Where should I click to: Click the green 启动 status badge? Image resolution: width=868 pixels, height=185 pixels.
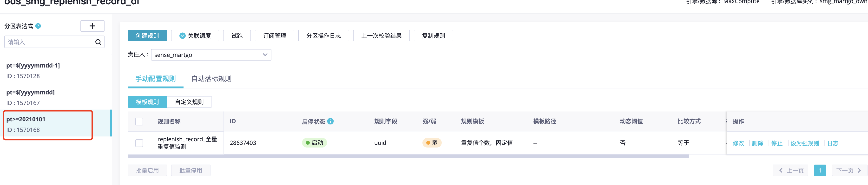tap(314, 143)
